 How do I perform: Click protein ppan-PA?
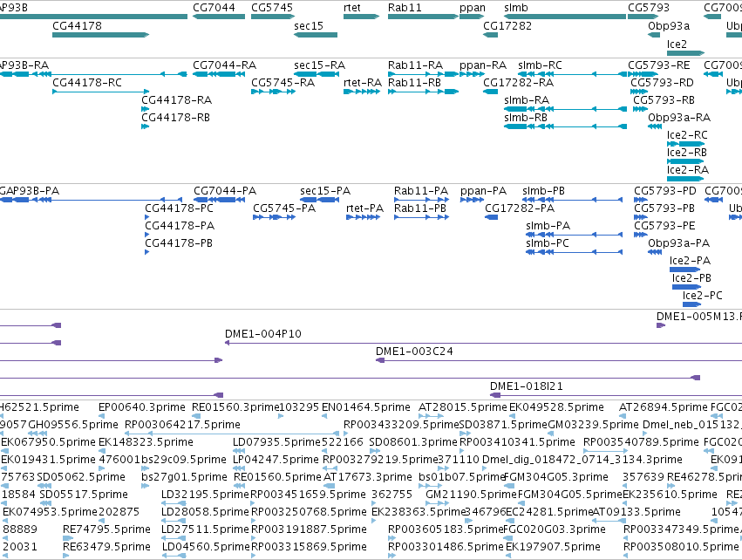483,191
